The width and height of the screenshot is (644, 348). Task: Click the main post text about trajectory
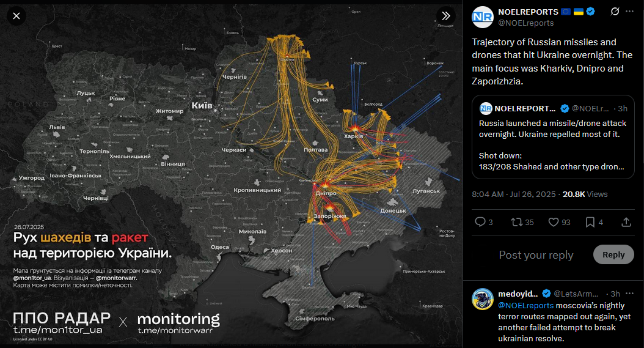(x=552, y=62)
